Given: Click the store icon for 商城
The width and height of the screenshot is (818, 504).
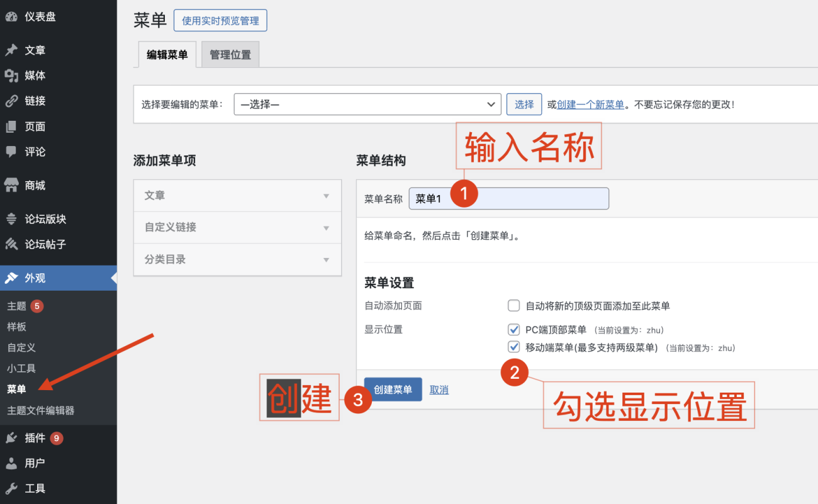Looking at the screenshot, I should tap(11, 186).
